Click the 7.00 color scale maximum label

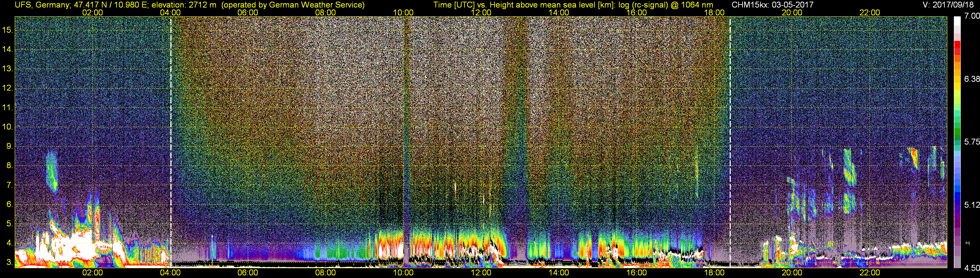coord(972,16)
